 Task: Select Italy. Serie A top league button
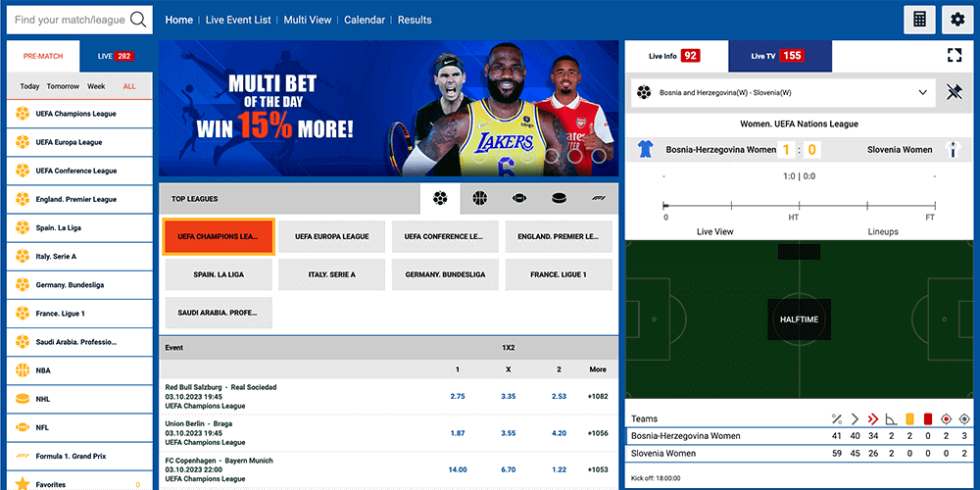click(x=332, y=274)
